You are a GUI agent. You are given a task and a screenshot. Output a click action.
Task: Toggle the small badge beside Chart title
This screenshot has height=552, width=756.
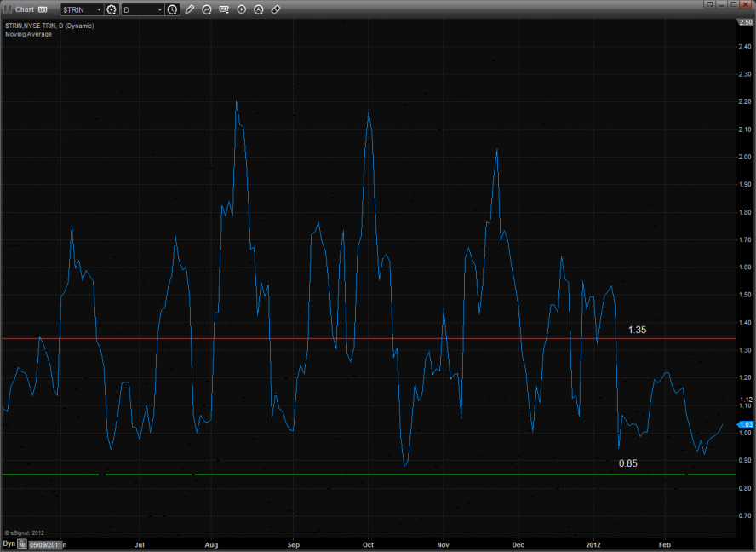[43, 9]
